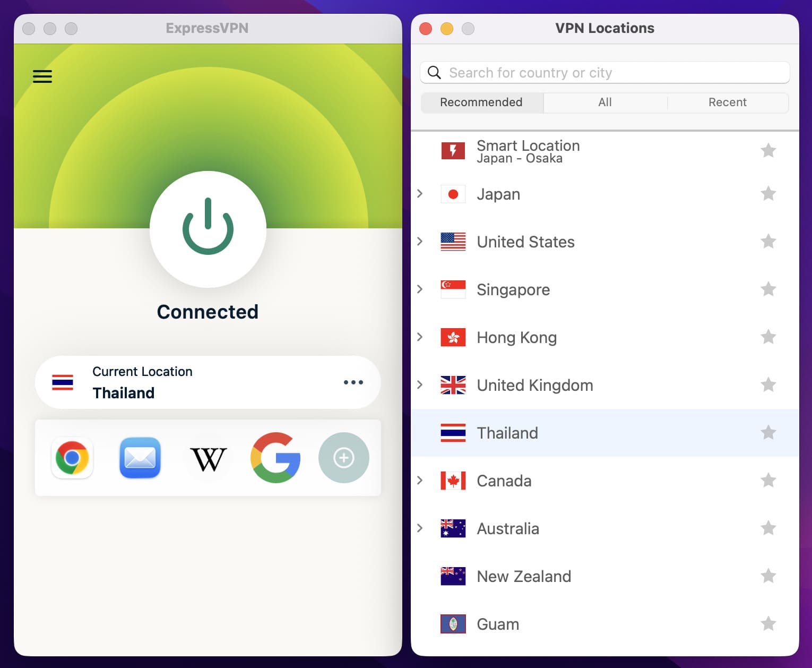The image size is (812, 668).
Task: Expand the Australia locations chevron
Action: (x=420, y=528)
